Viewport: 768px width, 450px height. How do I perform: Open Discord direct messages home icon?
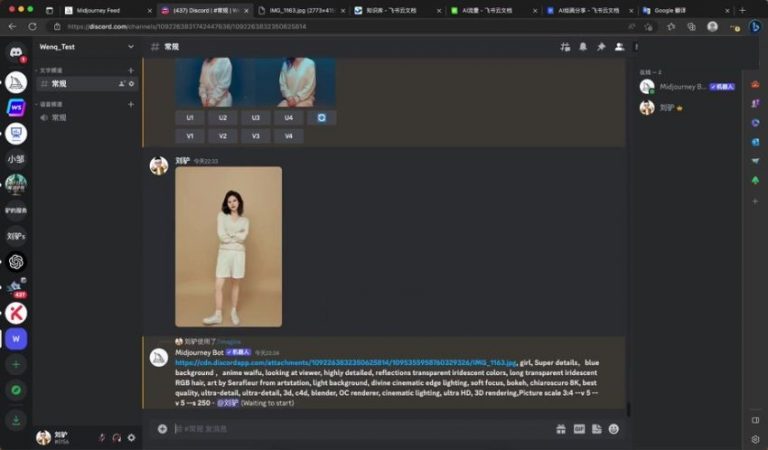pyautogui.click(x=15, y=52)
